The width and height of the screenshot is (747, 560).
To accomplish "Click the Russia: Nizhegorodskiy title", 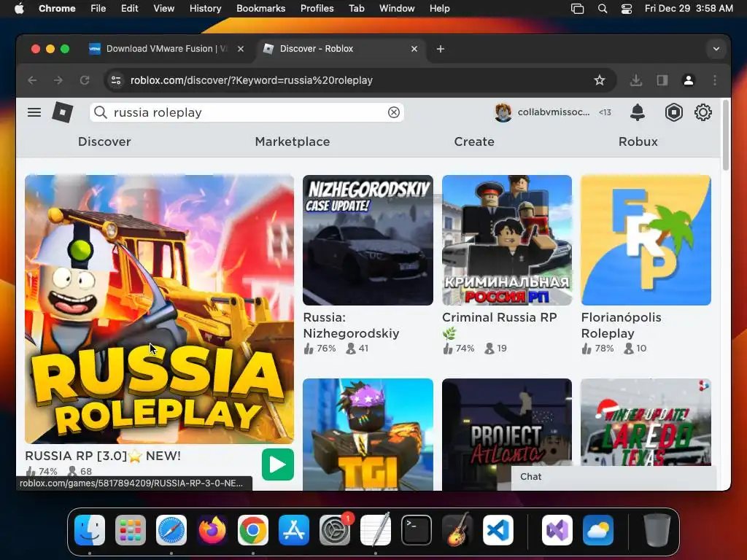I will [x=351, y=325].
